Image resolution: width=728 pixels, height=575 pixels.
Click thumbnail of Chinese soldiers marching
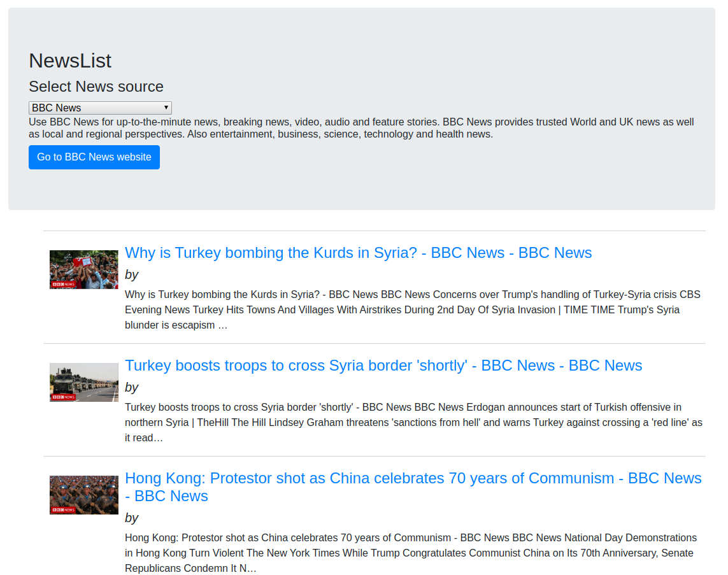[84, 495]
